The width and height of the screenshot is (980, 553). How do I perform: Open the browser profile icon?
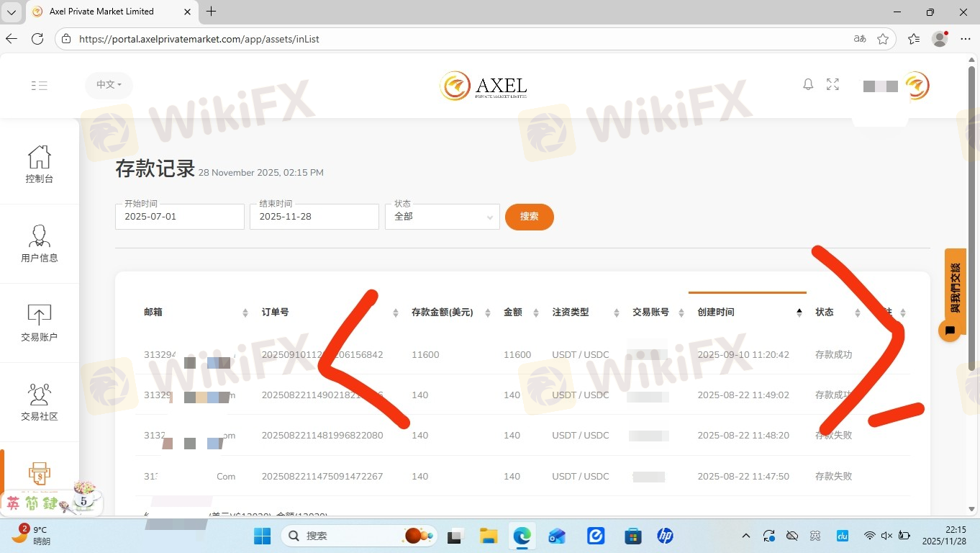(940, 39)
